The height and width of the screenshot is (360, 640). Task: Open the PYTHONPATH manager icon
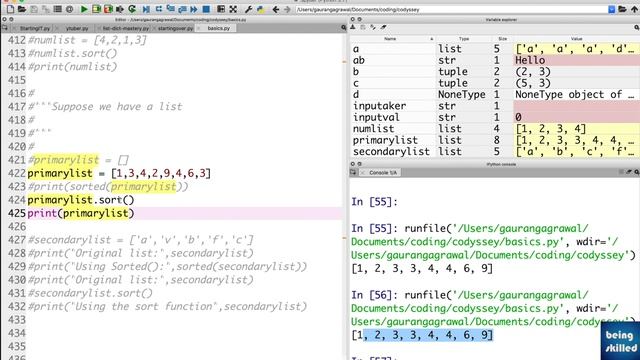pyautogui.click(x=260, y=9)
